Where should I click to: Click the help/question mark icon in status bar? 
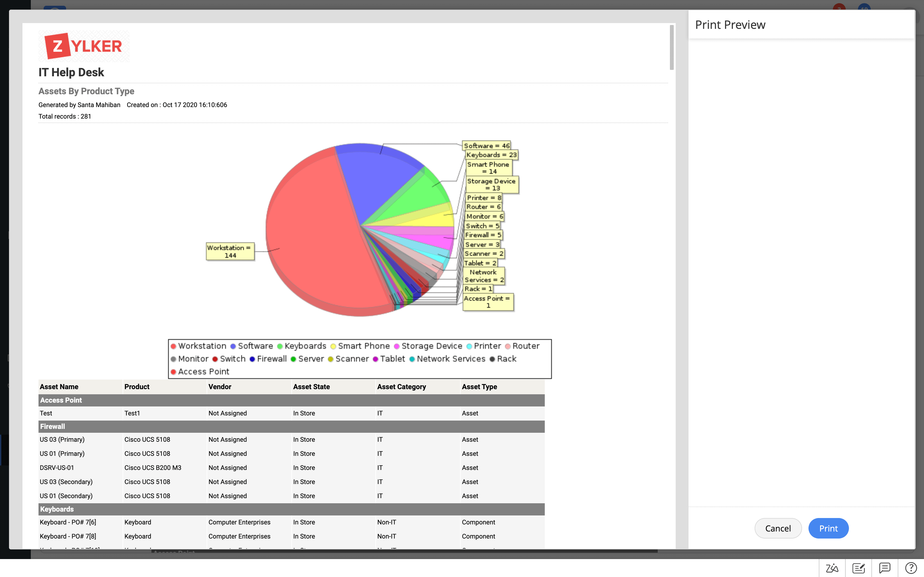click(x=911, y=567)
